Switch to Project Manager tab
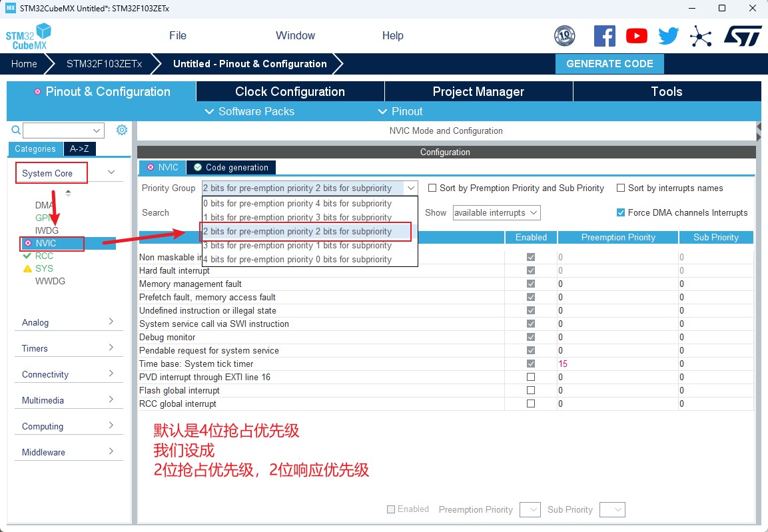Screen dimensions: 768x532 (478, 91)
